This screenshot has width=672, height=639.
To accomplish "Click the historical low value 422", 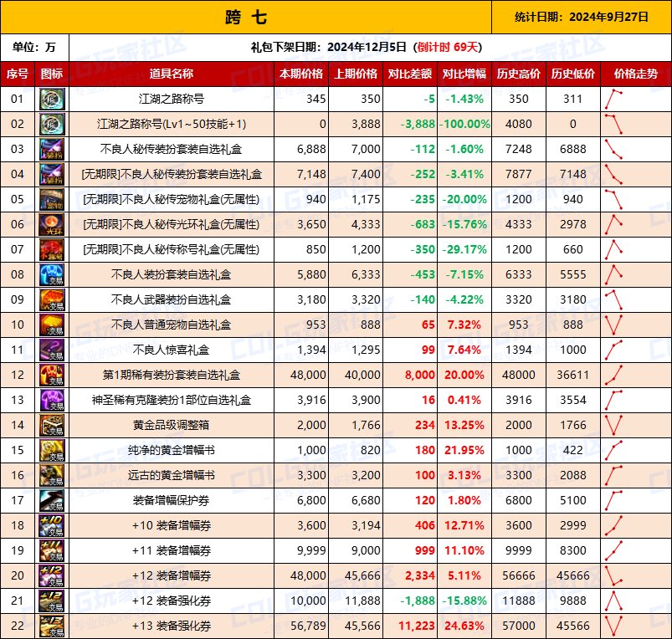I will point(573,450).
